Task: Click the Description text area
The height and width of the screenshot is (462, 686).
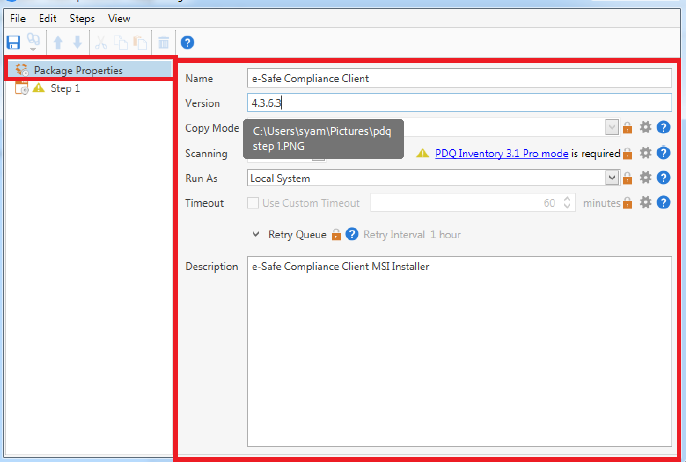Action: pos(459,351)
